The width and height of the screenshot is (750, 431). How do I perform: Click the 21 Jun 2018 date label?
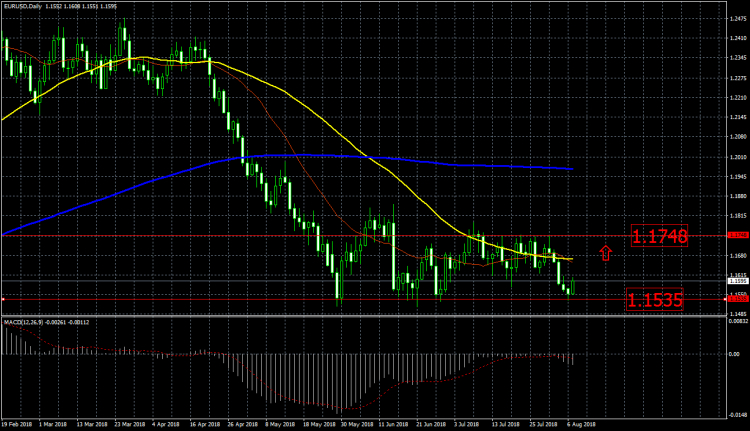431,424
